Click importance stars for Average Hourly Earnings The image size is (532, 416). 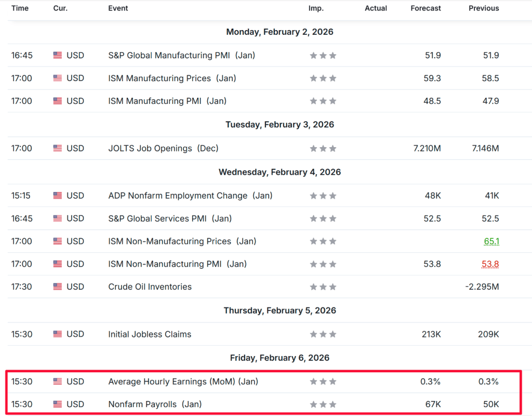coord(323,382)
